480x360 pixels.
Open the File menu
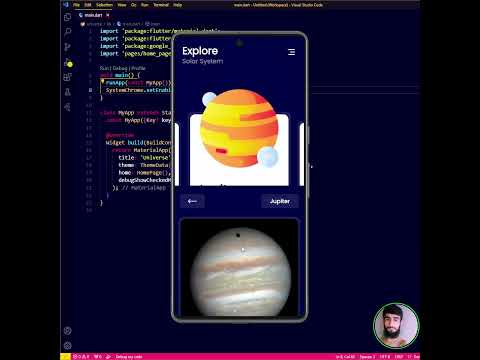tap(76, 5)
